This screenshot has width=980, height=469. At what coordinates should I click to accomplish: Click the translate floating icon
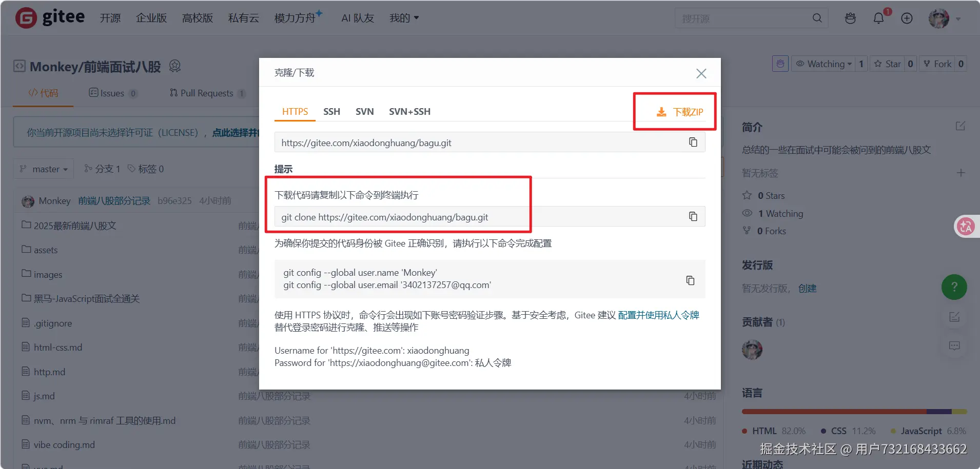tap(966, 226)
